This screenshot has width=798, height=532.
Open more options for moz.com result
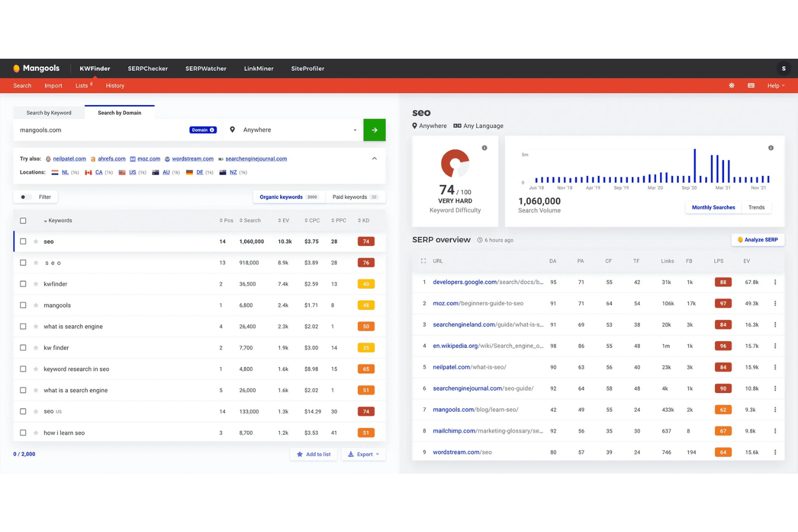(775, 303)
